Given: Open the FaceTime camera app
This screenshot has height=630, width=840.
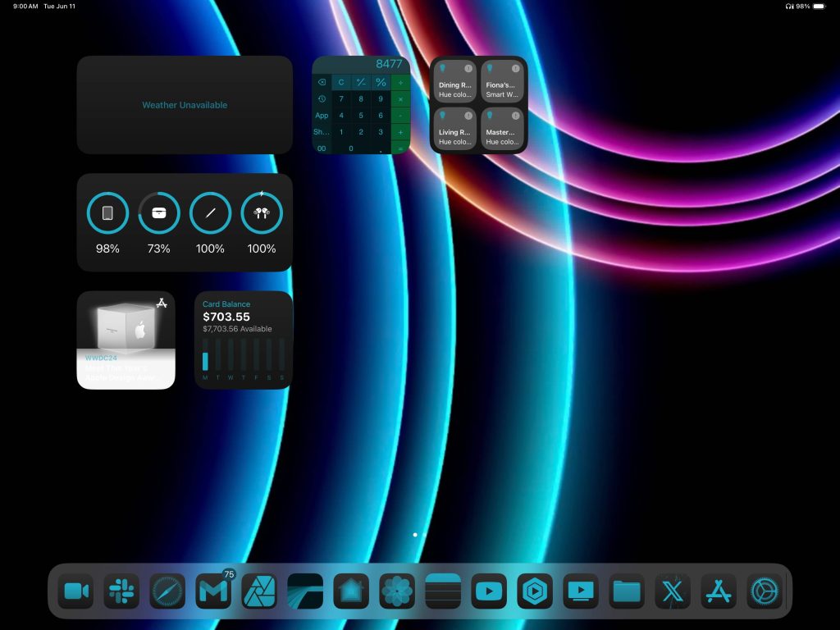Looking at the screenshot, I should [75, 591].
